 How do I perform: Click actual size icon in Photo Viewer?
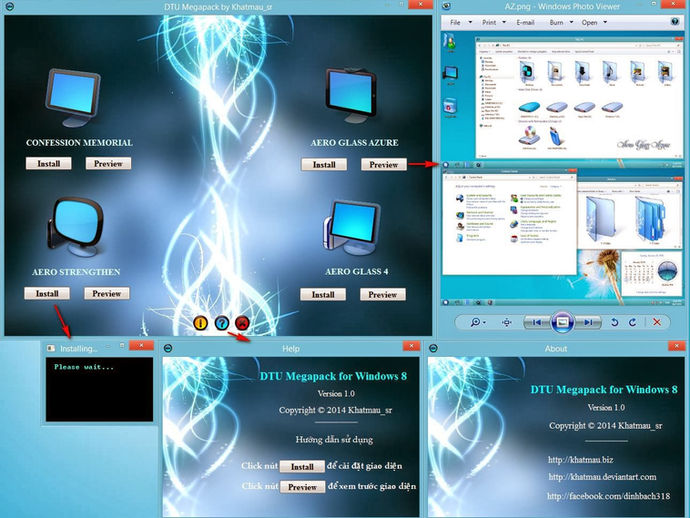pyautogui.click(x=506, y=322)
